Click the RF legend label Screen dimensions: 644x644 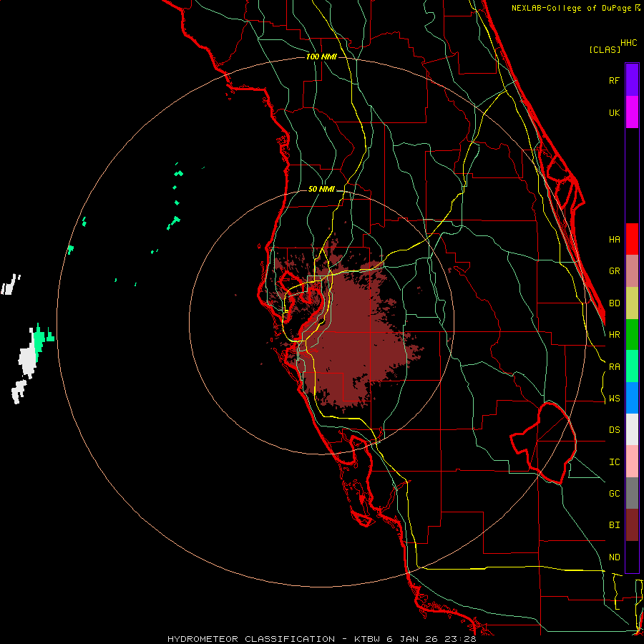[614, 80]
